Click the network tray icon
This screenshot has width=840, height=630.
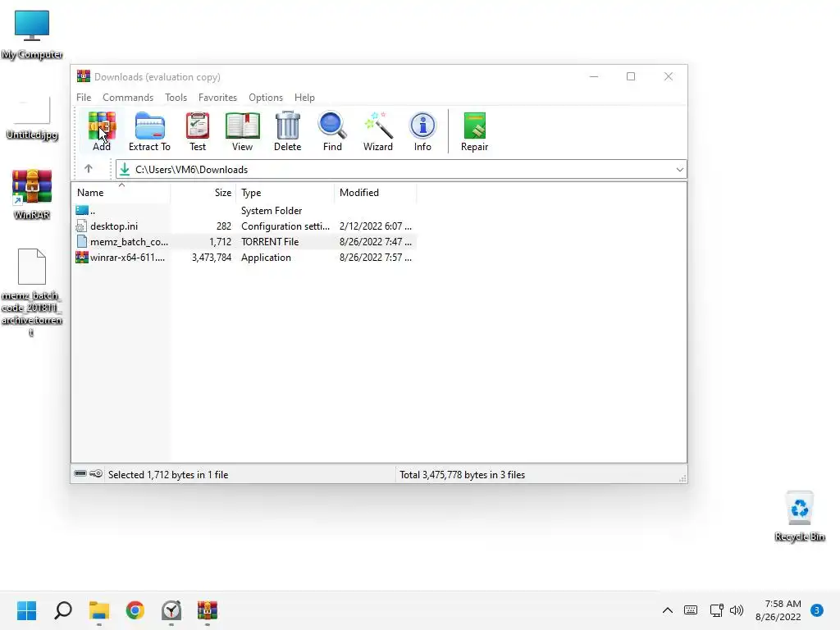tap(716, 610)
